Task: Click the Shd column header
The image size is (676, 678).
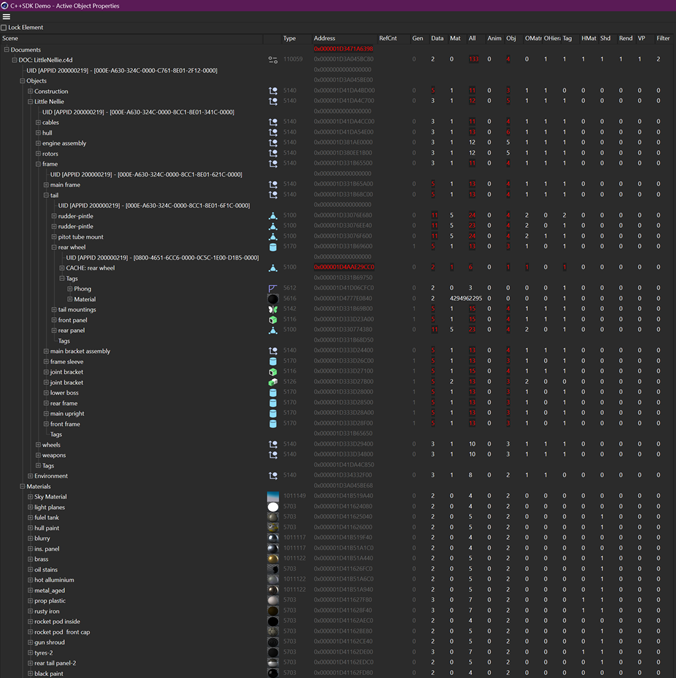Action: tap(606, 38)
